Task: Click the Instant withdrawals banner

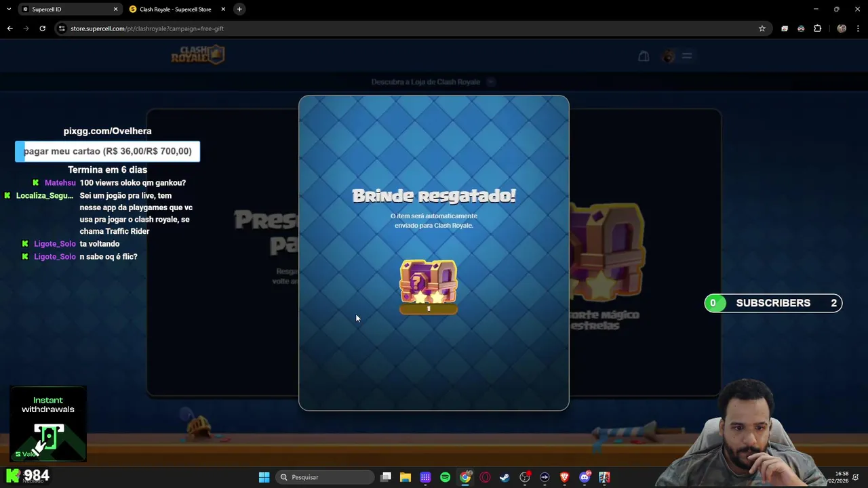Action: pyautogui.click(x=48, y=424)
